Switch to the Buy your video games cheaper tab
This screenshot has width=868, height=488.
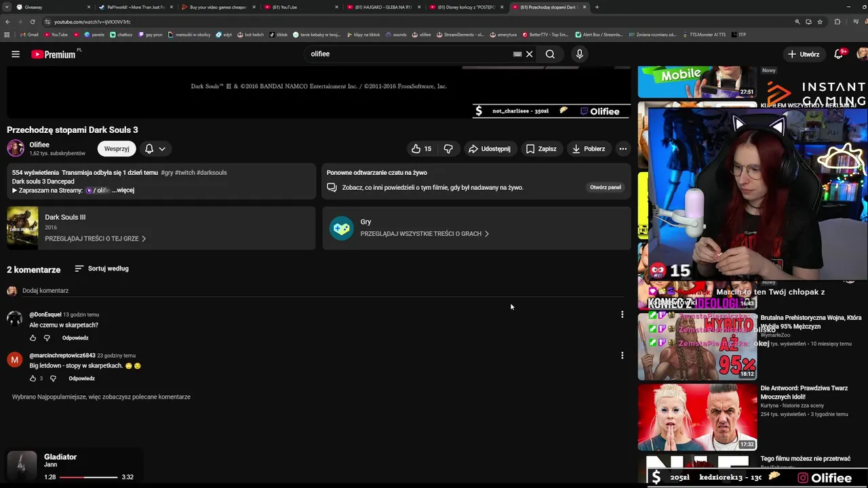[218, 7]
